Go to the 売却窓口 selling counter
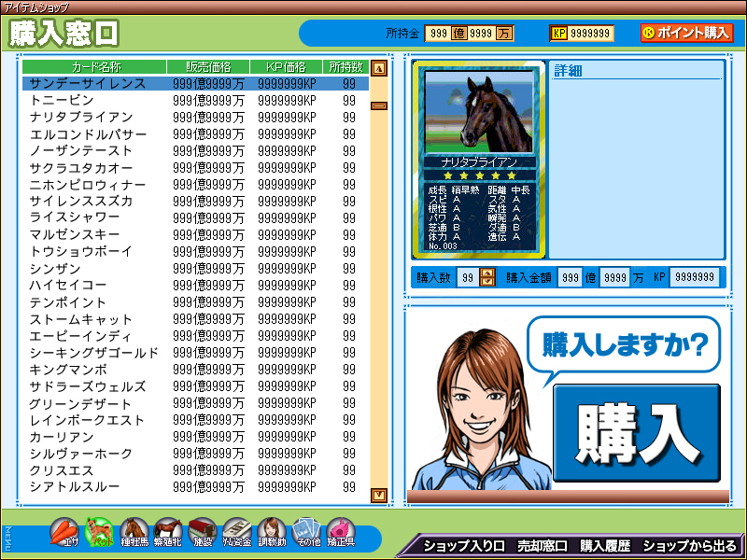This screenshot has height=560, width=747. tap(542, 546)
